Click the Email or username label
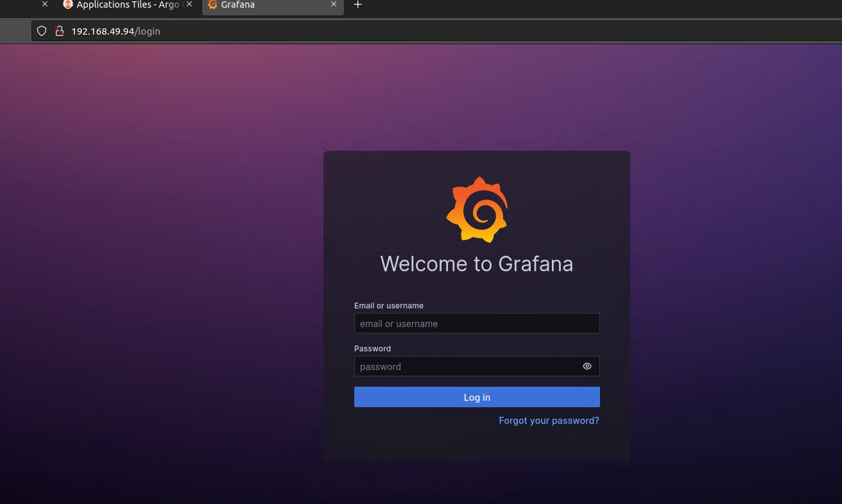This screenshot has height=504, width=842. (x=389, y=306)
